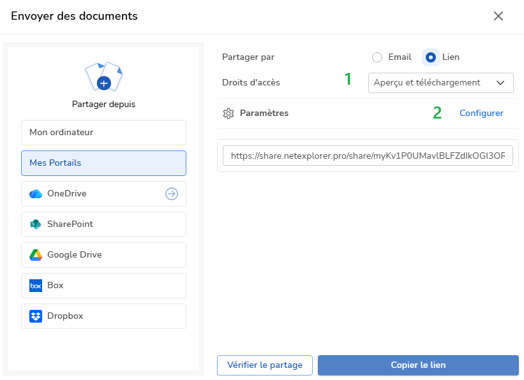
Task: Select the Lien sharing radio button
Action: 430,57
